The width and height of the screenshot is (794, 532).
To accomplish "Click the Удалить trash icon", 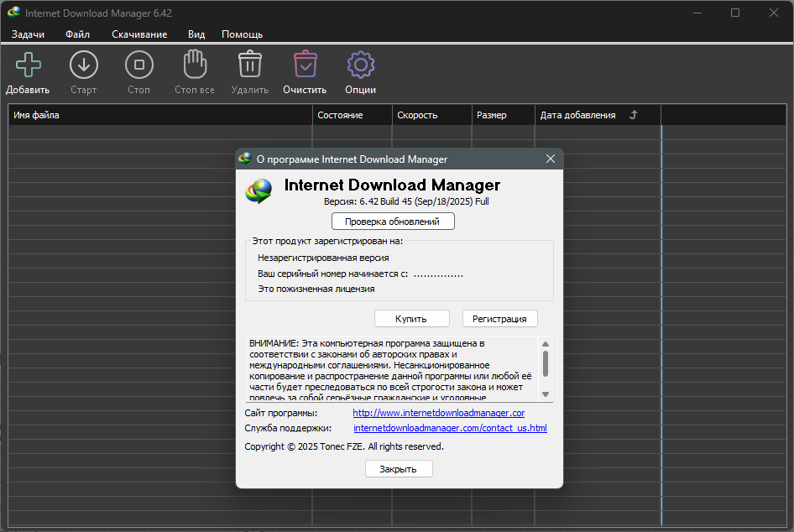I will (x=249, y=65).
